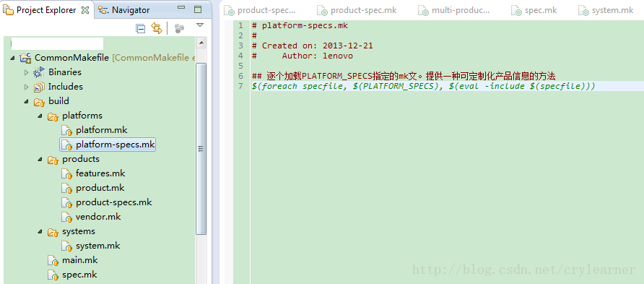Select features.mk in the tree
This screenshot has width=644, height=284.
point(100,173)
